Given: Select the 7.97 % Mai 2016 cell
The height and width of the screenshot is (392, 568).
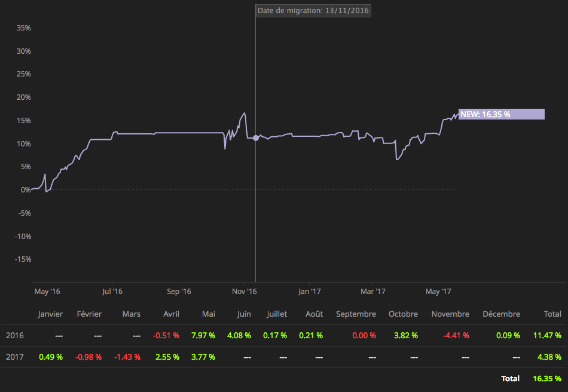Looking at the screenshot, I should point(203,336).
